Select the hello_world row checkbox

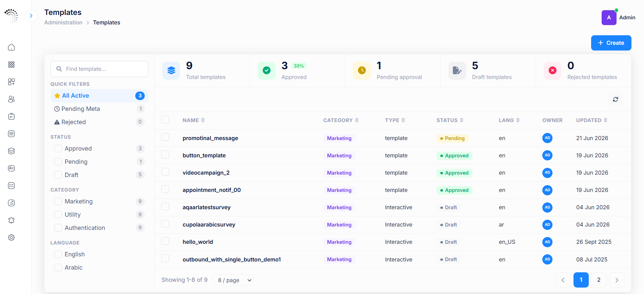pos(165,241)
